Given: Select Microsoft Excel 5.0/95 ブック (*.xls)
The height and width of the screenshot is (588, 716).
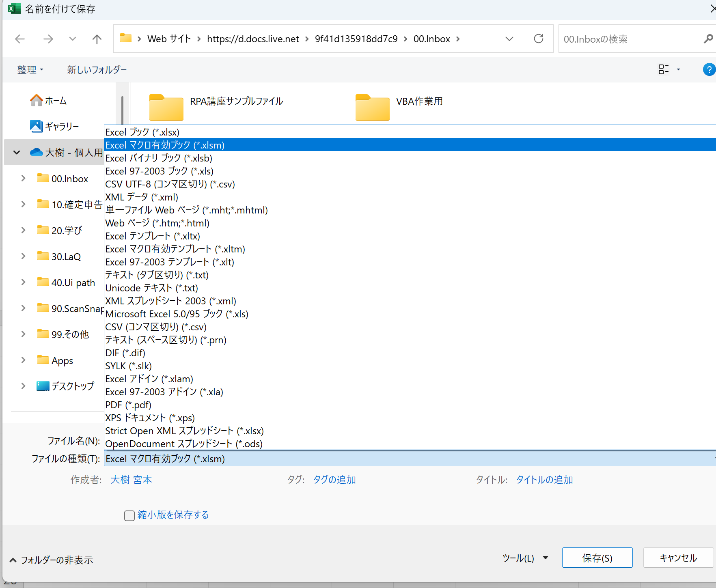Looking at the screenshot, I should (410, 314).
